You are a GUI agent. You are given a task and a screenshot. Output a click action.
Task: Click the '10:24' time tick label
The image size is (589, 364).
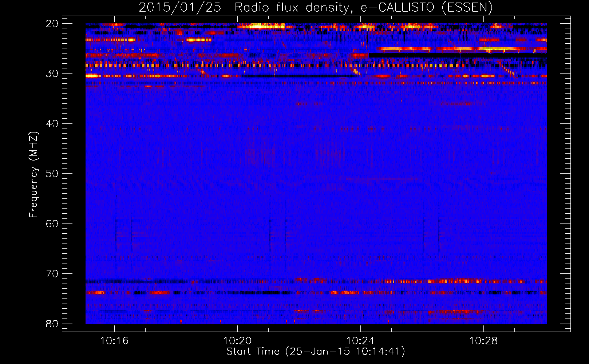click(x=360, y=341)
